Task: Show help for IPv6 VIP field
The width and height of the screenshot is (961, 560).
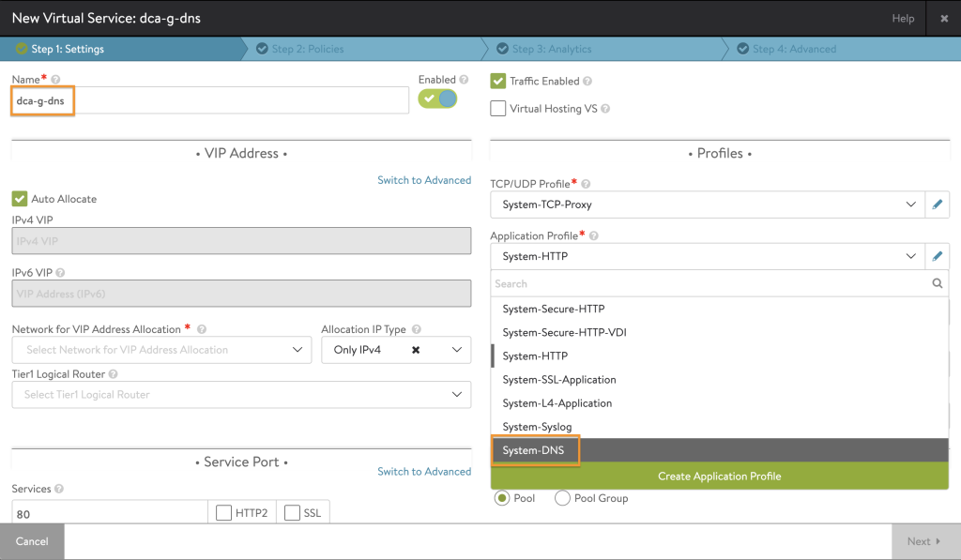Action: (60, 273)
